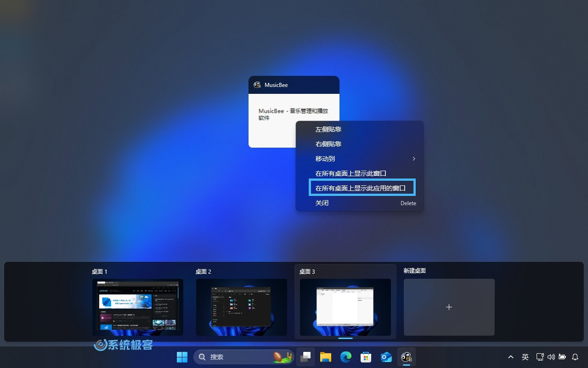Choose 在所有桌面上显示此窗口
This screenshot has width=588, height=368.
[360, 173]
